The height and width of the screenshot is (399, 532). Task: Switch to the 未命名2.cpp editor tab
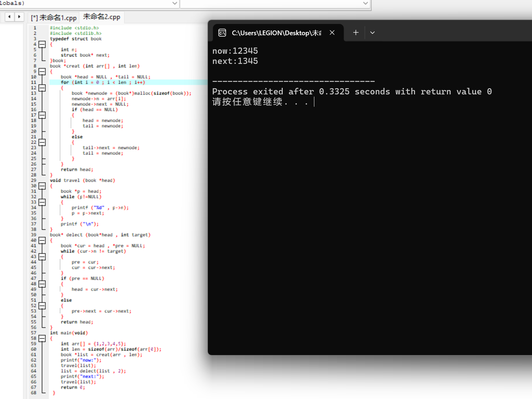[x=102, y=17]
